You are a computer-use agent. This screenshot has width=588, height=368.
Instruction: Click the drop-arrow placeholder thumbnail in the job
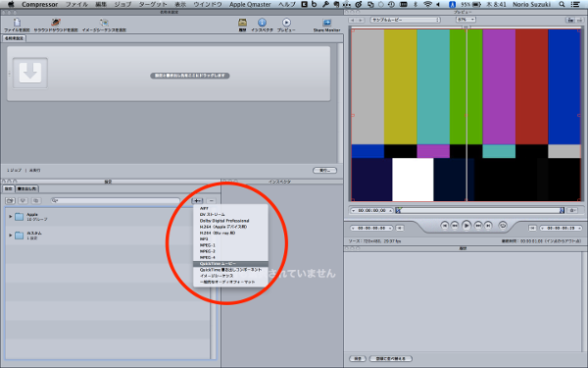[x=30, y=73]
